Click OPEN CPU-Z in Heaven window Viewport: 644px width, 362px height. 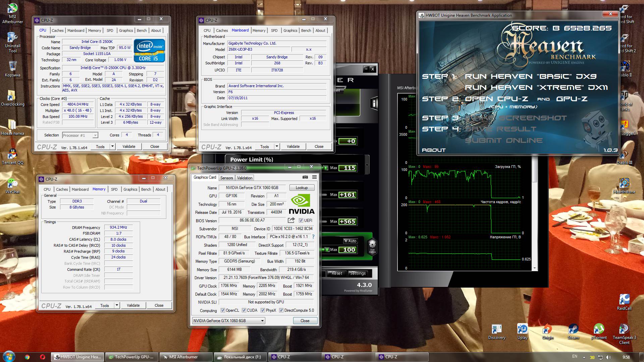pos(496,99)
